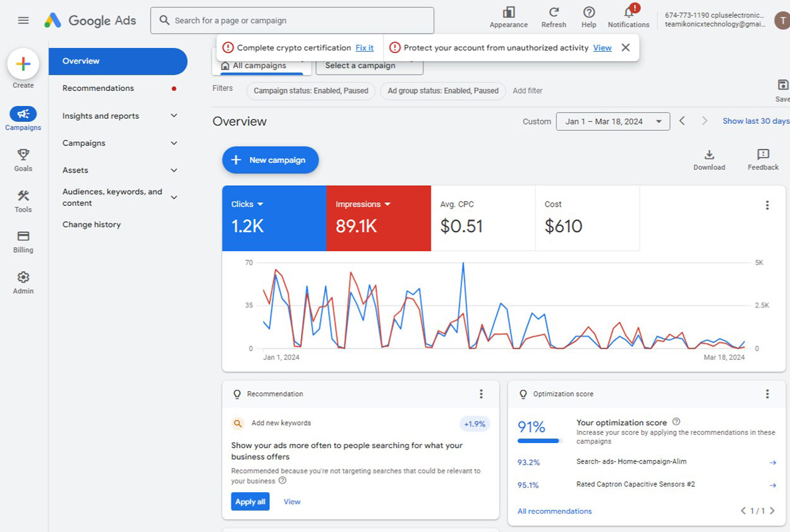
Task: Click the account avatar T
Action: point(782,20)
